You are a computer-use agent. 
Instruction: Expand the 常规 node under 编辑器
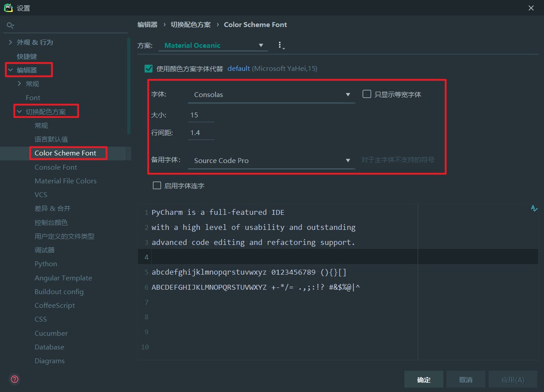pyautogui.click(x=20, y=84)
